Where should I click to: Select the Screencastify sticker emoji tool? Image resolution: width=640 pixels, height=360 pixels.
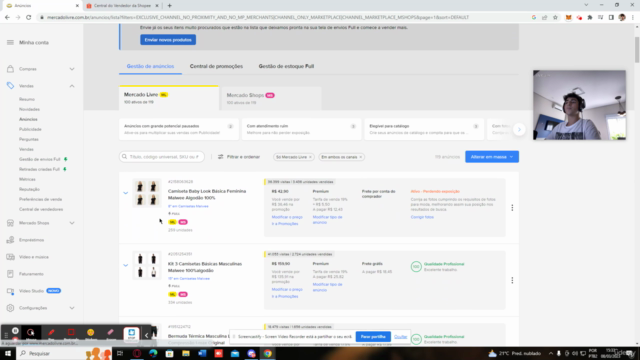pyautogui.click(x=91, y=333)
